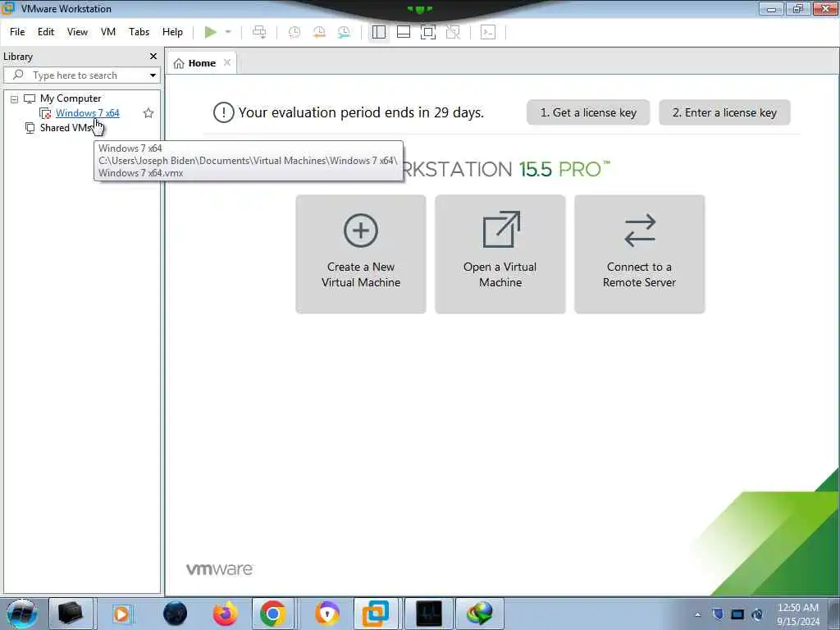The width and height of the screenshot is (840, 630).
Task: Close the Library panel
Action: point(153,57)
